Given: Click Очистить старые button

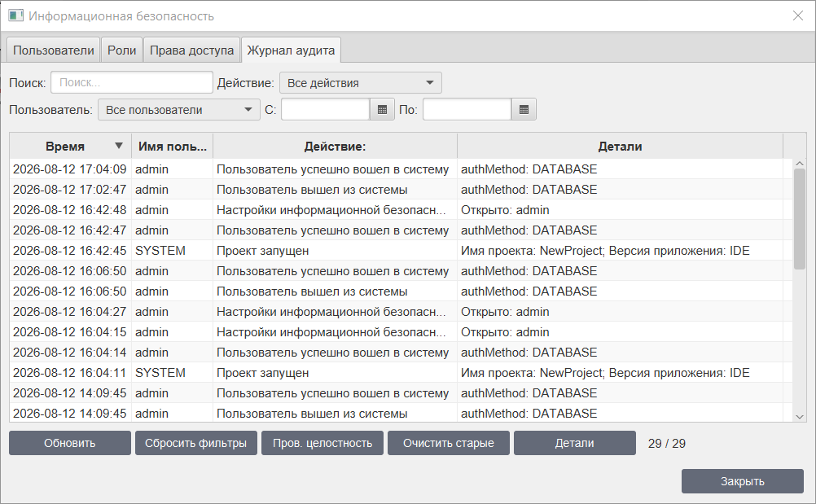Looking at the screenshot, I should [449, 443].
